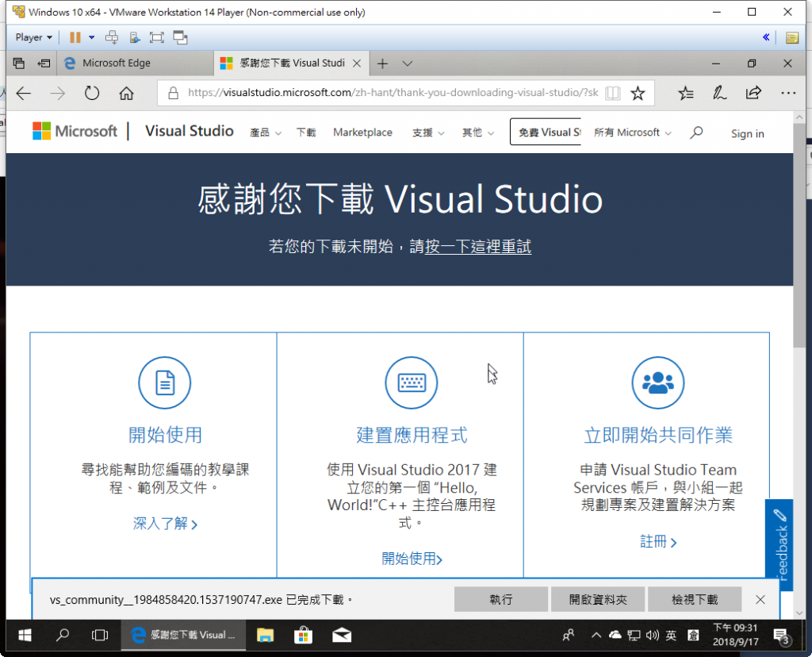Click 按一下這裡重試 retry download link
The width and height of the screenshot is (812, 657).
478,247
